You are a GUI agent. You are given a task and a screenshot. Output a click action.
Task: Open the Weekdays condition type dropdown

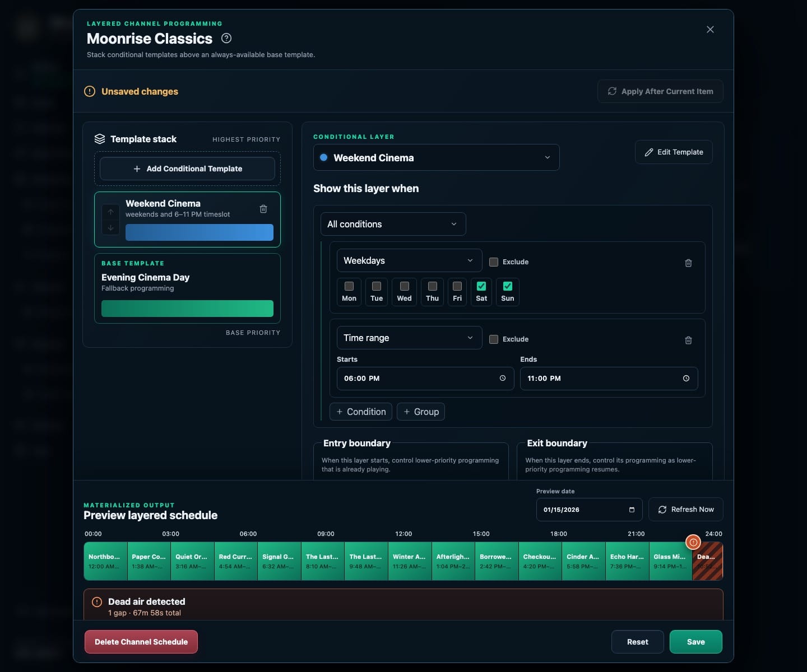pos(409,260)
